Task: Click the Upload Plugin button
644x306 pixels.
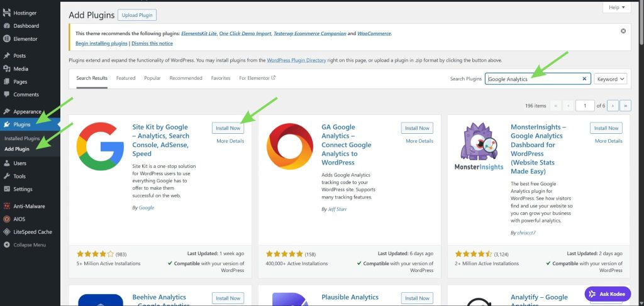Action: (x=137, y=15)
